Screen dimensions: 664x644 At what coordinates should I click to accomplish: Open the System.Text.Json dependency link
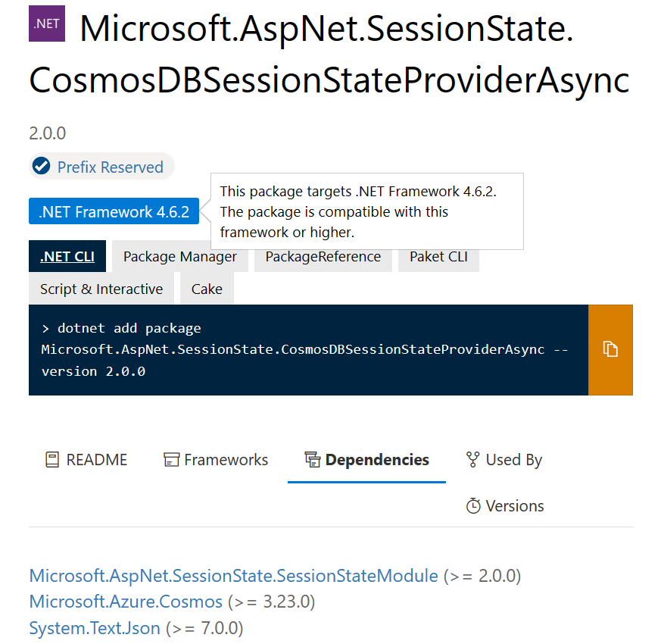pyautogui.click(x=95, y=628)
